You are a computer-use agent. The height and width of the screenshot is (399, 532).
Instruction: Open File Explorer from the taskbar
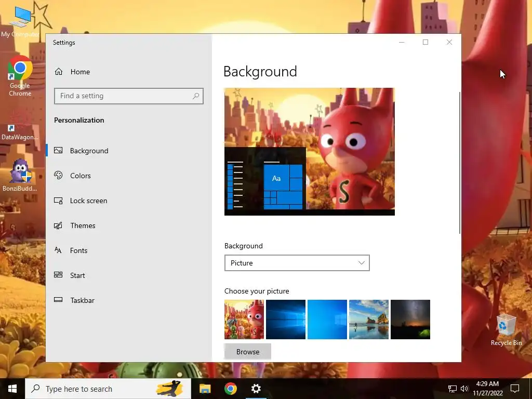pos(205,389)
